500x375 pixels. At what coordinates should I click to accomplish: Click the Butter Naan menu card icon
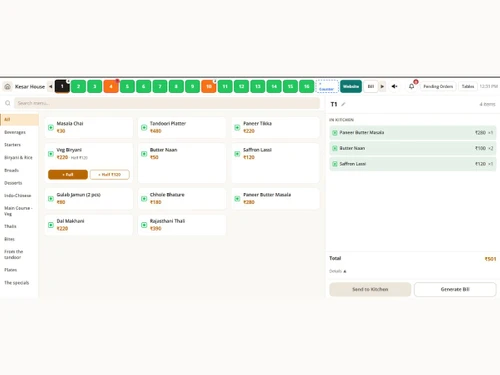(x=144, y=154)
